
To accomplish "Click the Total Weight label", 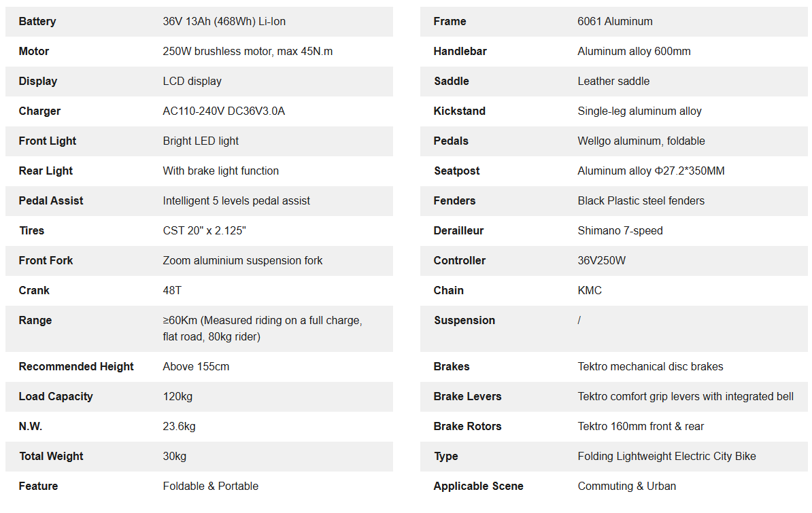I will (x=51, y=457).
